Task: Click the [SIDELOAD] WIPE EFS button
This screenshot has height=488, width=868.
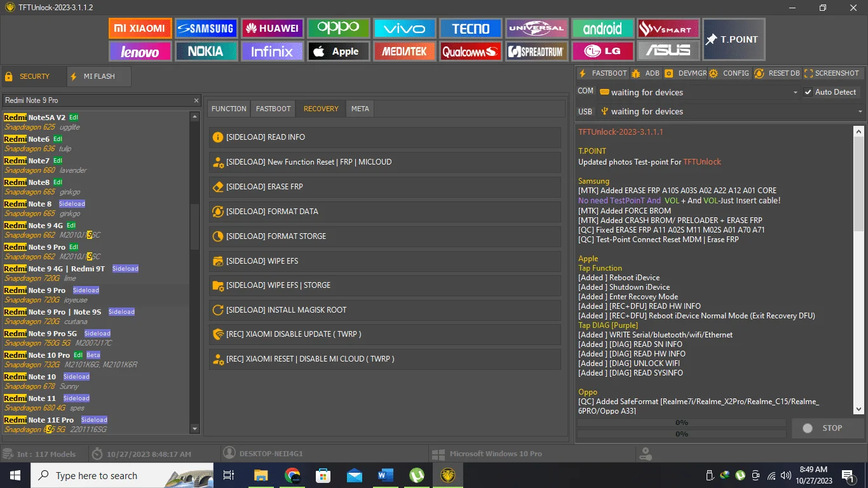Action: [x=385, y=261]
